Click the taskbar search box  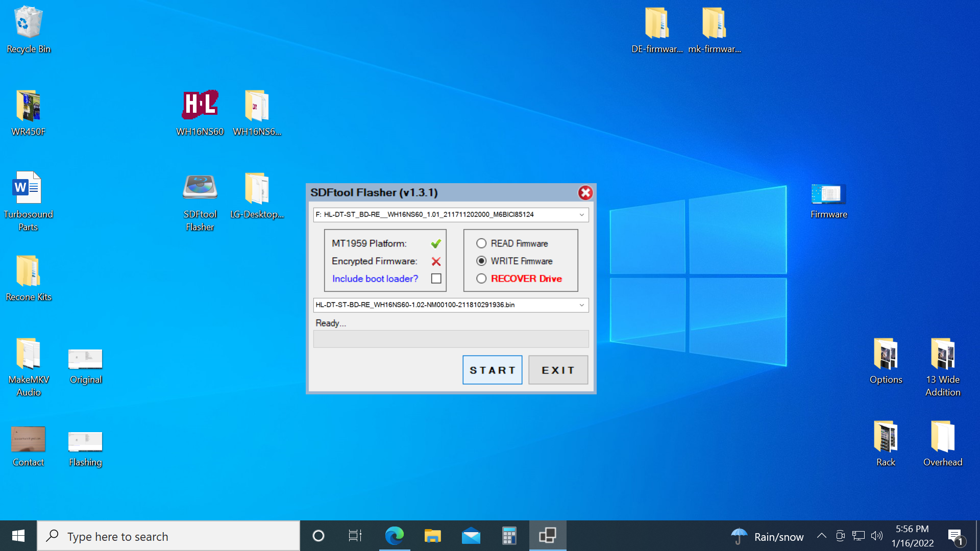pyautogui.click(x=168, y=536)
